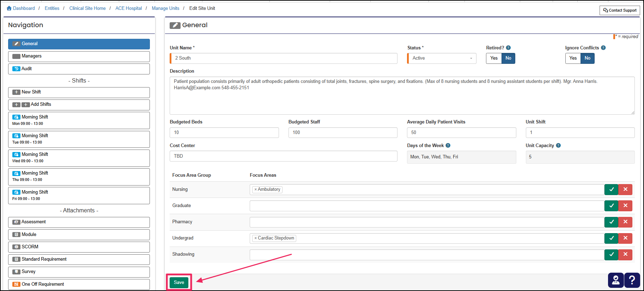Click the Average Daily Patient Visits field
The image size is (644, 291).
(462, 133)
